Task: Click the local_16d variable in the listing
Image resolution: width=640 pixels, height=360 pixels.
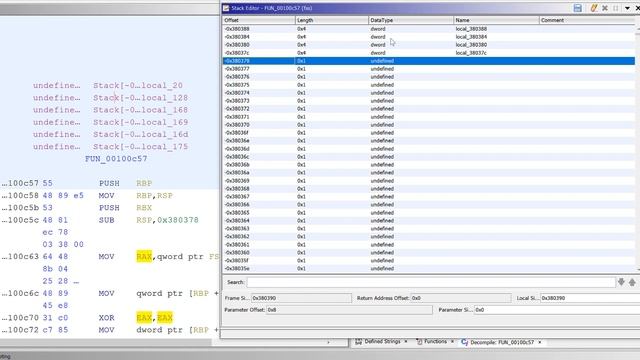Action: pos(164,135)
